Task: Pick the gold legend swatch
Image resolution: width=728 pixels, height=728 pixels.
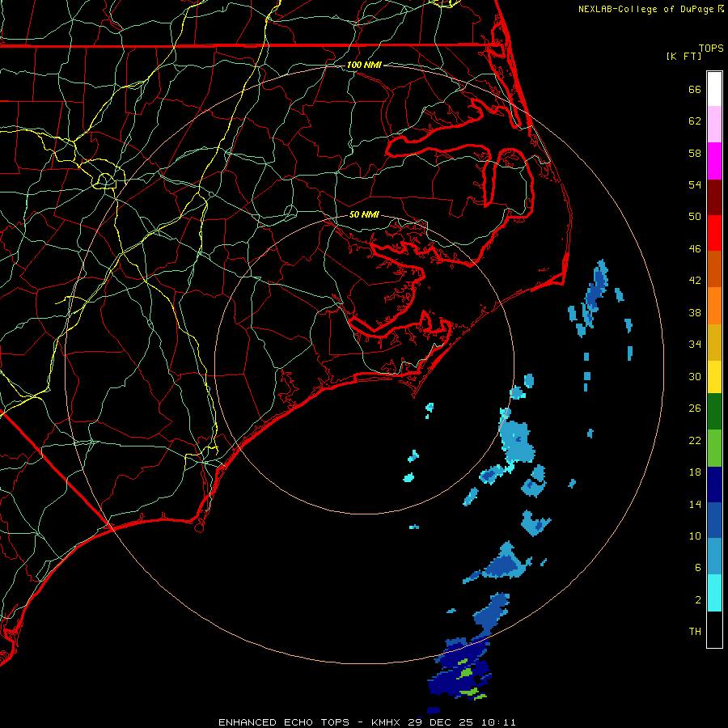Action: (x=714, y=343)
